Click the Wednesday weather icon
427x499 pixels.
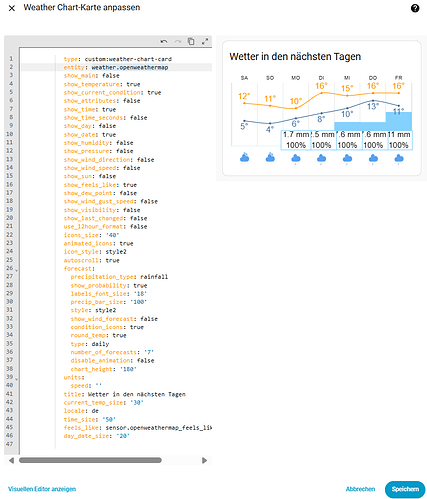click(x=347, y=158)
